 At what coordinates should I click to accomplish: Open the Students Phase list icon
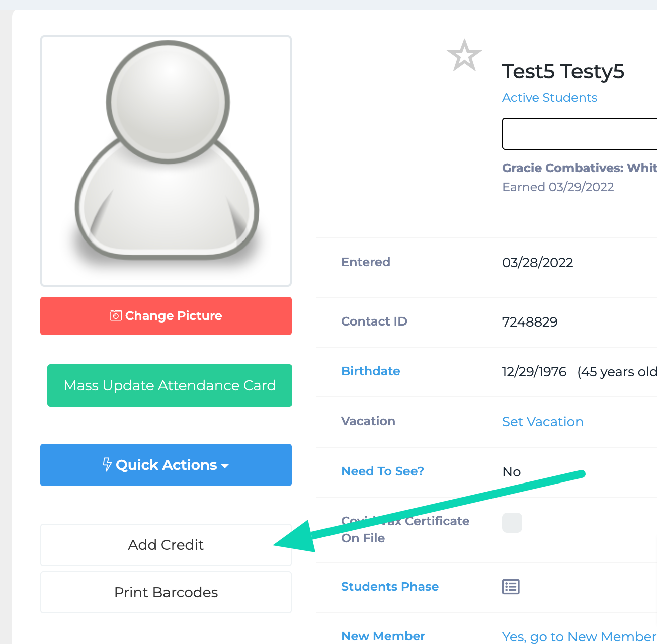pos(510,587)
